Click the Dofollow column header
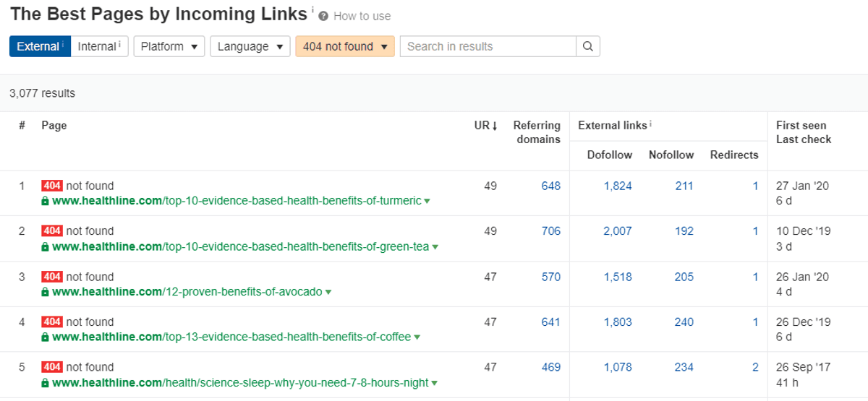Screen dimensions: 868x401 [x=610, y=155]
